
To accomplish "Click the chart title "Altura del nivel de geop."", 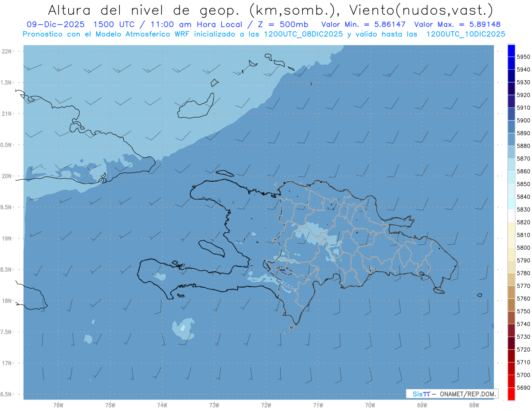I will [144, 10].
